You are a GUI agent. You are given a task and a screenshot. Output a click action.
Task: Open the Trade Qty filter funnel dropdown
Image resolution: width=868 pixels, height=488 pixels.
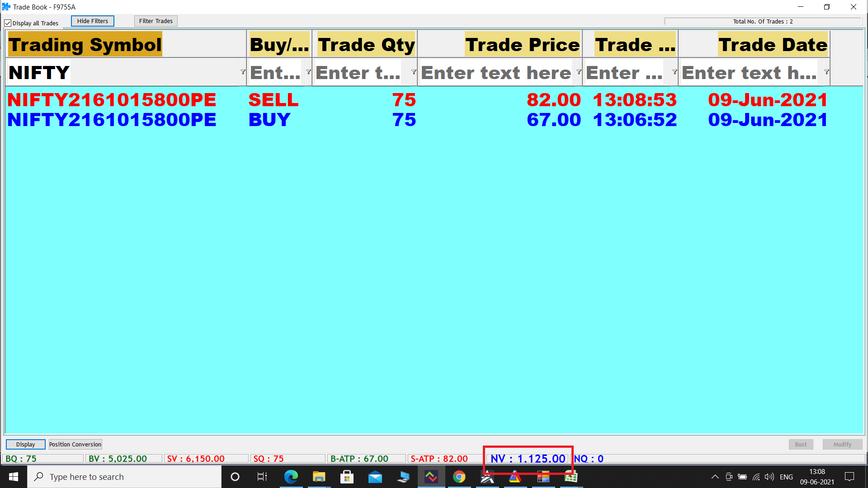(x=414, y=72)
